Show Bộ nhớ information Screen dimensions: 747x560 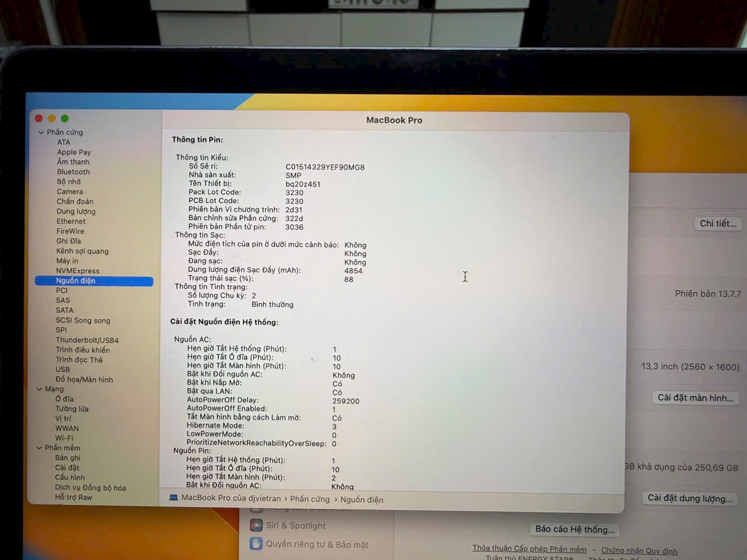(x=69, y=182)
